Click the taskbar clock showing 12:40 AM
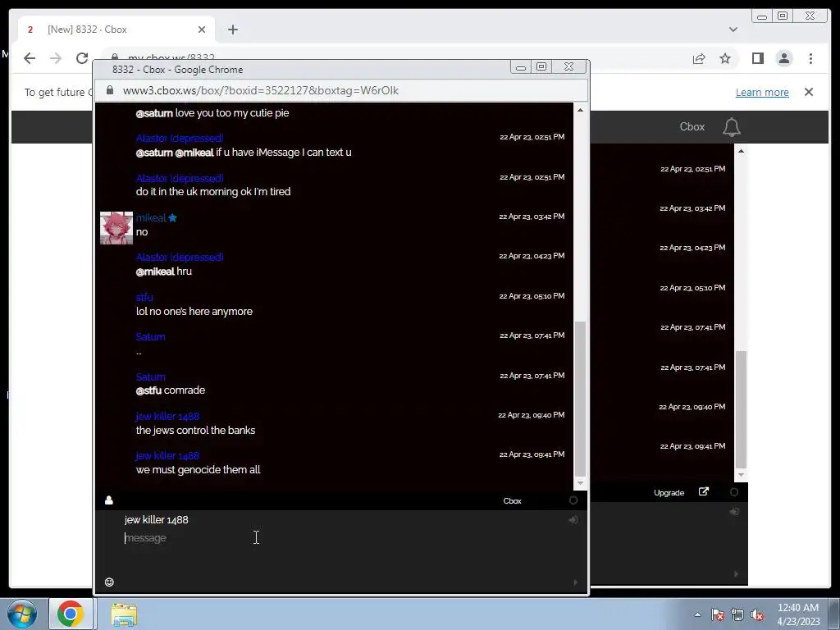 (798, 614)
